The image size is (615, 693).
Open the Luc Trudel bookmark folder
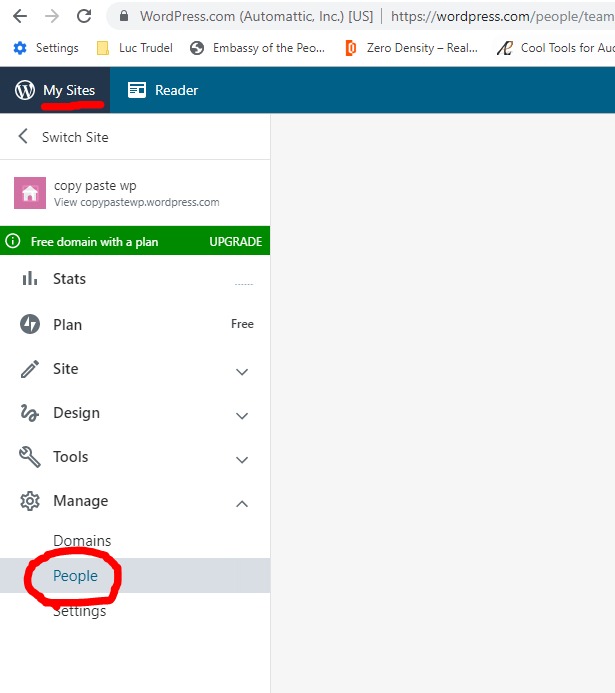pyautogui.click(x=135, y=48)
